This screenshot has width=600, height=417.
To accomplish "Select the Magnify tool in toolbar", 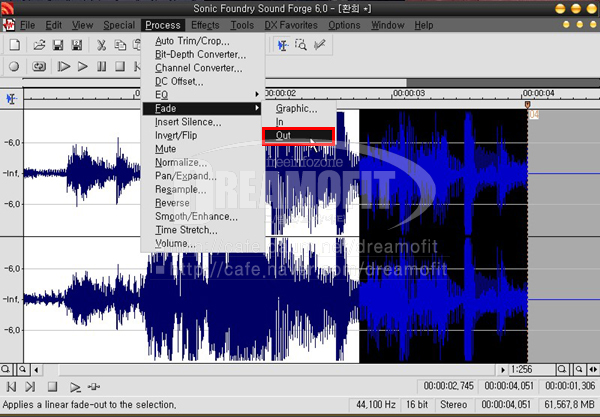I will point(301,45).
